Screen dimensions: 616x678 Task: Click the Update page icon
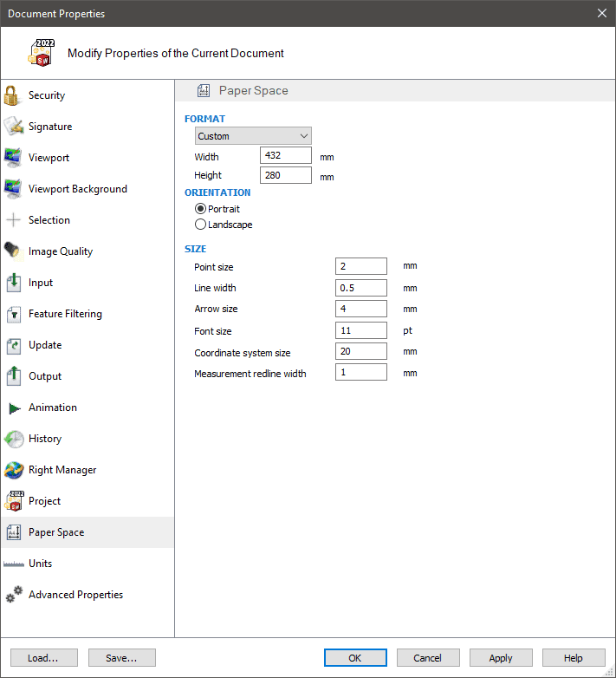[x=13, y=345]
